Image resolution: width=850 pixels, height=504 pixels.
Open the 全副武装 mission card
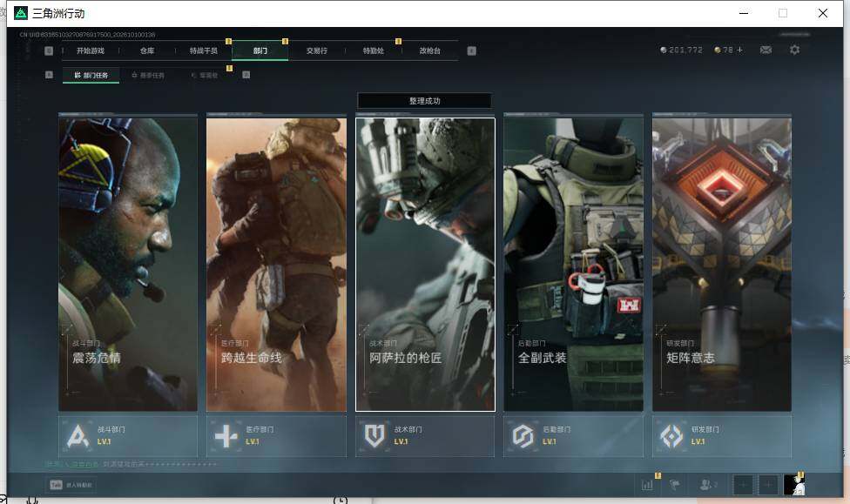(574, 265)
